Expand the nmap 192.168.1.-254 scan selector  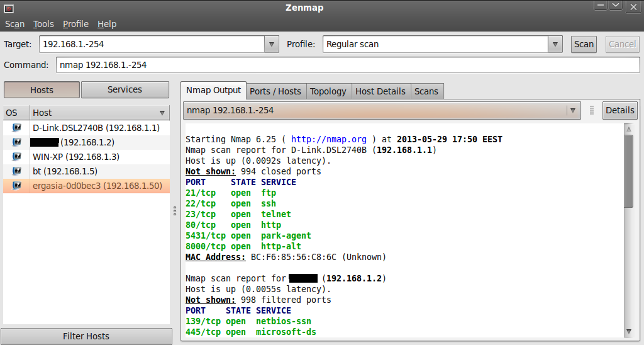[x=572, y=110]
